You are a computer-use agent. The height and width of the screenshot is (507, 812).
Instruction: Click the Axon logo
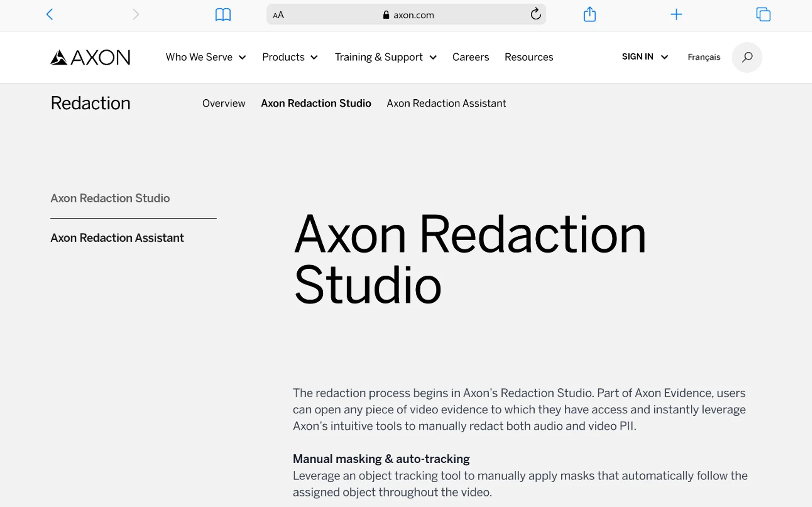(x=90, y=57)
